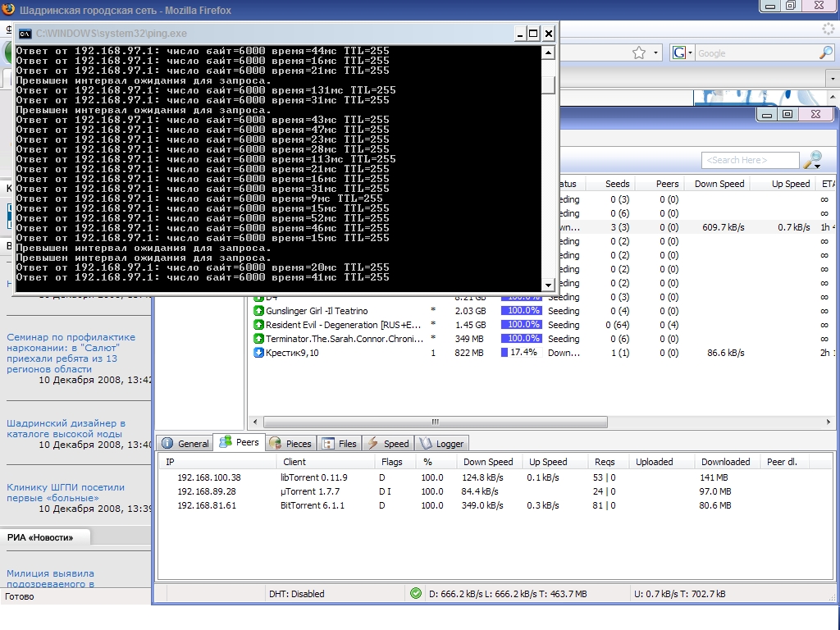Click the DHT: Disabled status bar entry
840x630 pixels.
tap(297, 594)
